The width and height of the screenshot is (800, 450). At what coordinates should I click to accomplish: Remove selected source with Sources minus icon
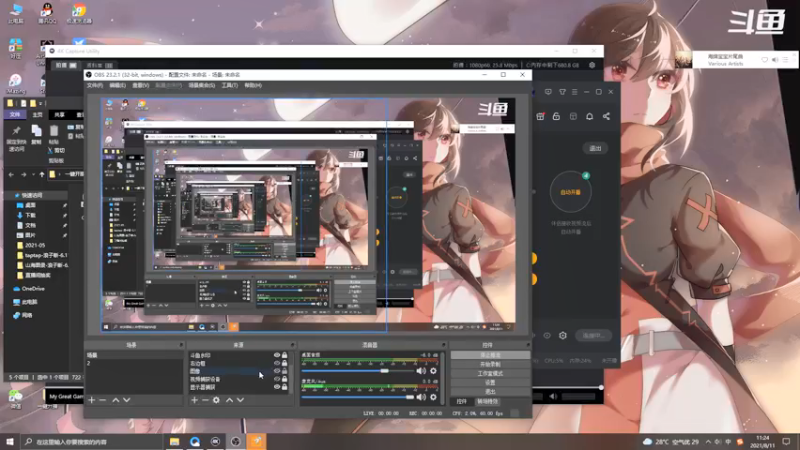[205, 400]
